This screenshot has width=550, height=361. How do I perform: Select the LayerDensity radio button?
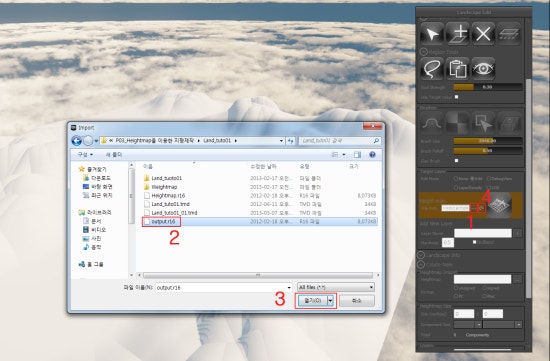pyautogui.click(x=456, y=188)
